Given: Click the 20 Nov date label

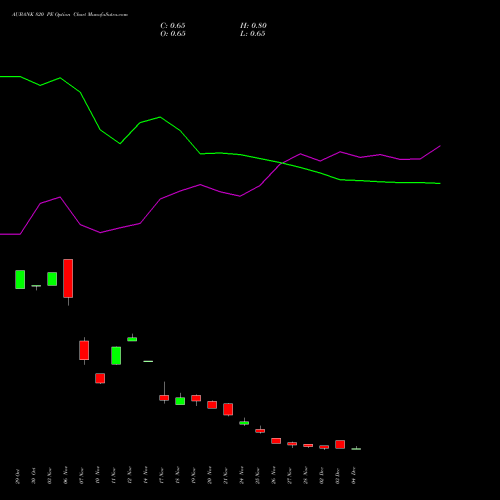Looking at the screenshot, I should (x=210, y=475).
